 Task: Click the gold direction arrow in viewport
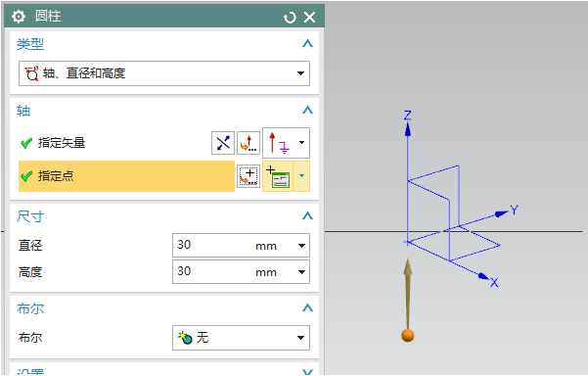tap(408, 293)
